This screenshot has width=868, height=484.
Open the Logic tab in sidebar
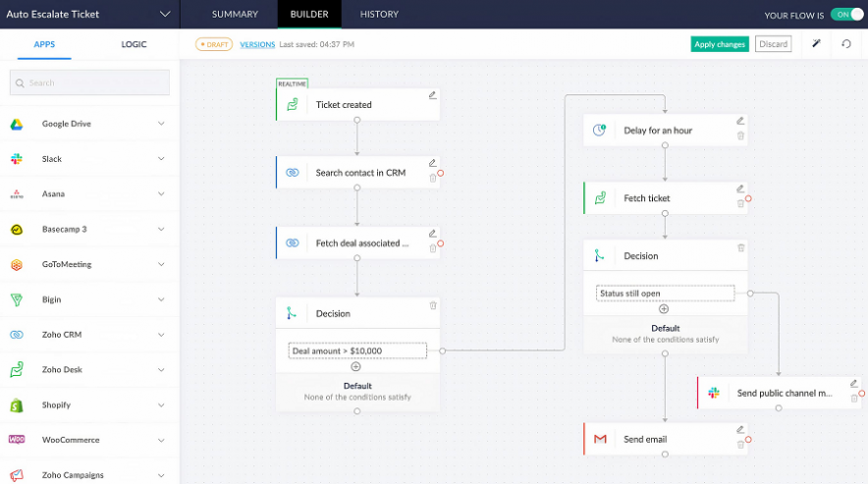pyautogui.click(x=134, y=44)
